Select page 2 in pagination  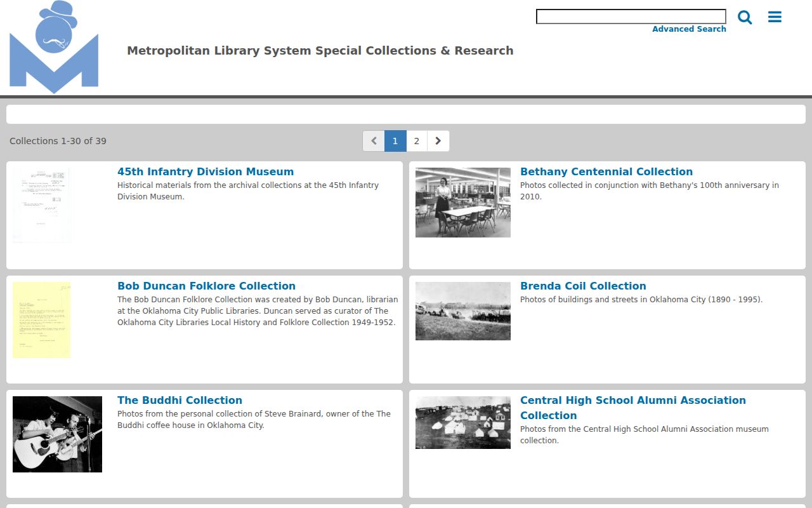click(x=417, y=141)
